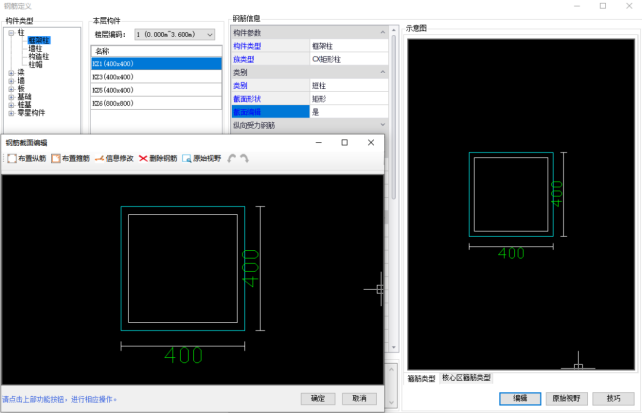
Task: Expand the 梁 tree node
Action: point(10,72)
